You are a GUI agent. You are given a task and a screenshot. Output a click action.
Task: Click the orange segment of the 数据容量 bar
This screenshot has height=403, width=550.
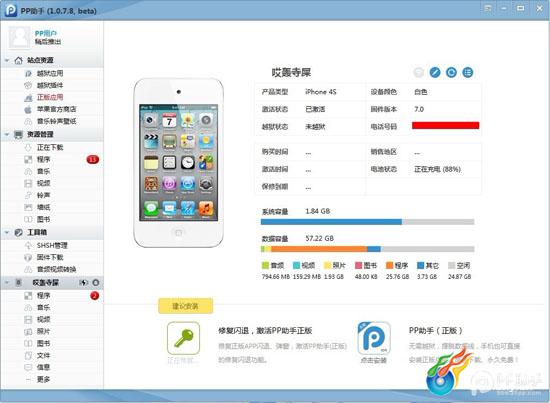tap(319, 249)
